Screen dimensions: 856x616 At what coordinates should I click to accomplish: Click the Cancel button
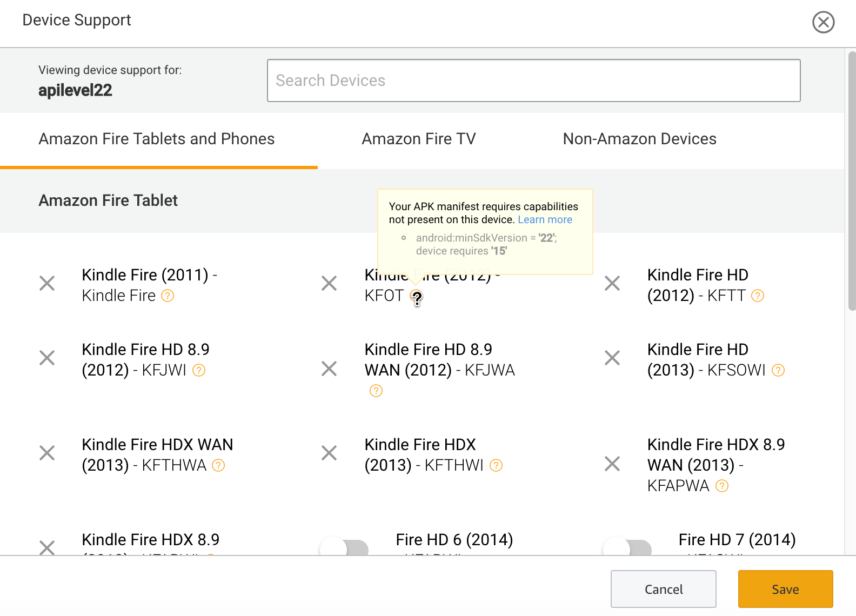click(x=663, y=589)
